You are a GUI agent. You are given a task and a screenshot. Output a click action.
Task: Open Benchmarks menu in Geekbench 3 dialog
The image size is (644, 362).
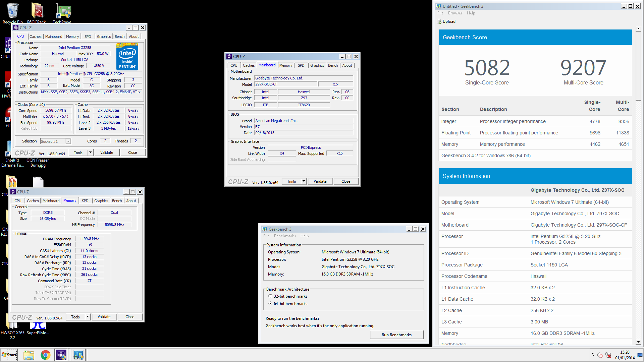(x=285, y=236)
